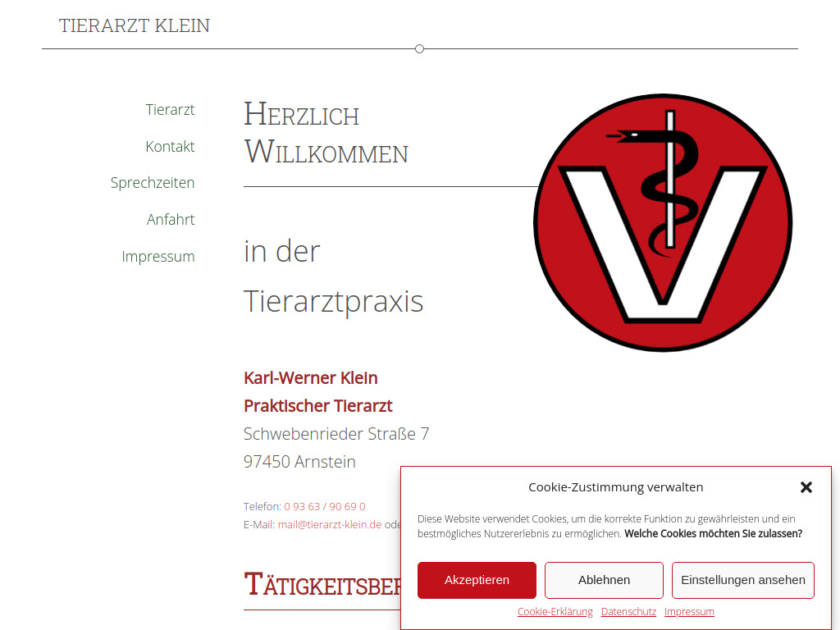The width and height of the screenshot is (840, 630).
Task: Click the red veterinary caduceus logo
Action: tap(663, 221)
